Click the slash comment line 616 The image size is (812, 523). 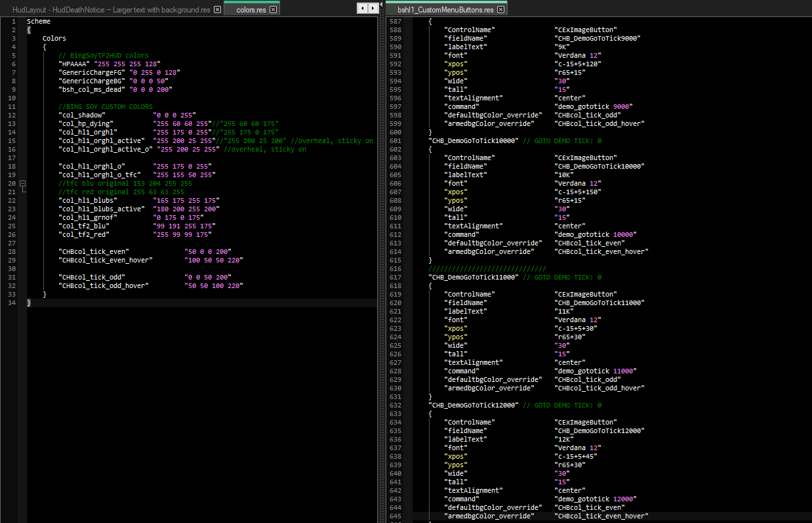point(487,269)
